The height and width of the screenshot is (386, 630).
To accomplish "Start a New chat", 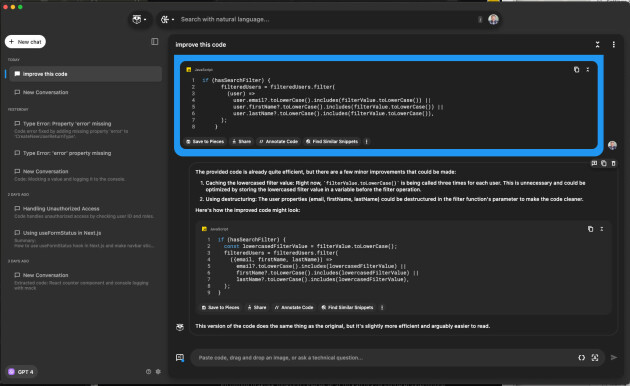I will tap(25, 42).
